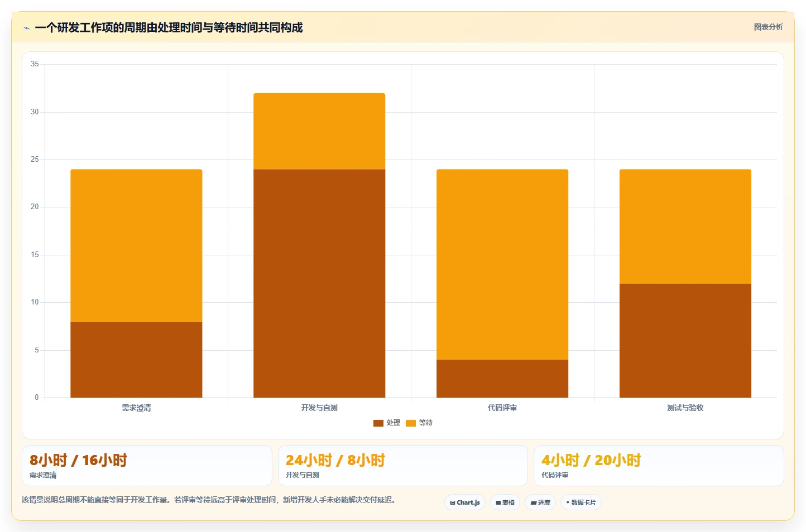Toggle the 等待 legend entry
Screen dimensions: 806x532
(419, 423)
